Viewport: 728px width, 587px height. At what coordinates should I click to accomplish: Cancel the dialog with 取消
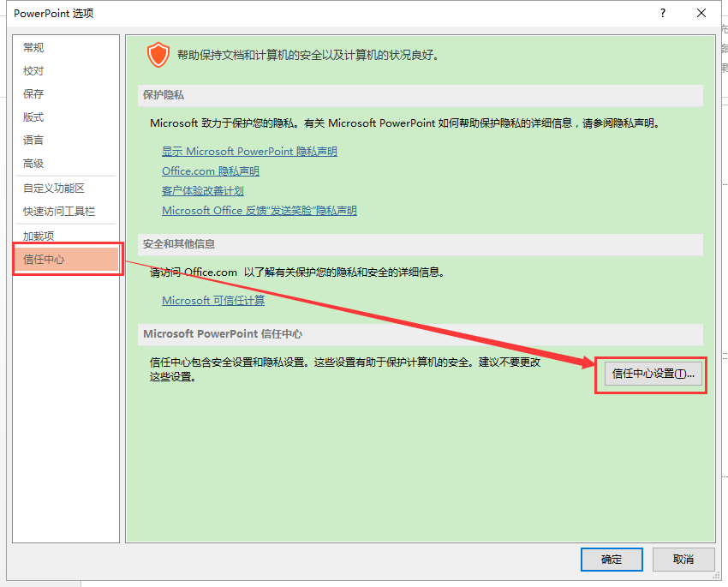tap(683, 559)
